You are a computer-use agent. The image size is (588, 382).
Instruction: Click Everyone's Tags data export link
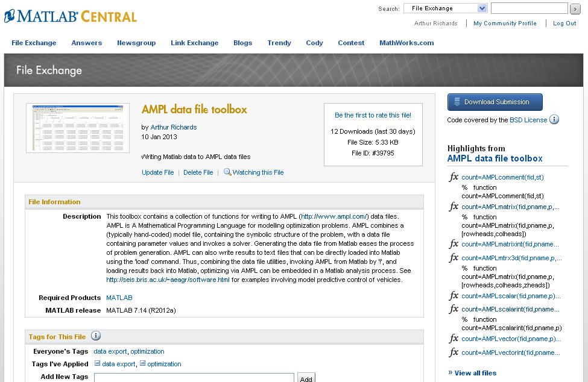point(110,351)
